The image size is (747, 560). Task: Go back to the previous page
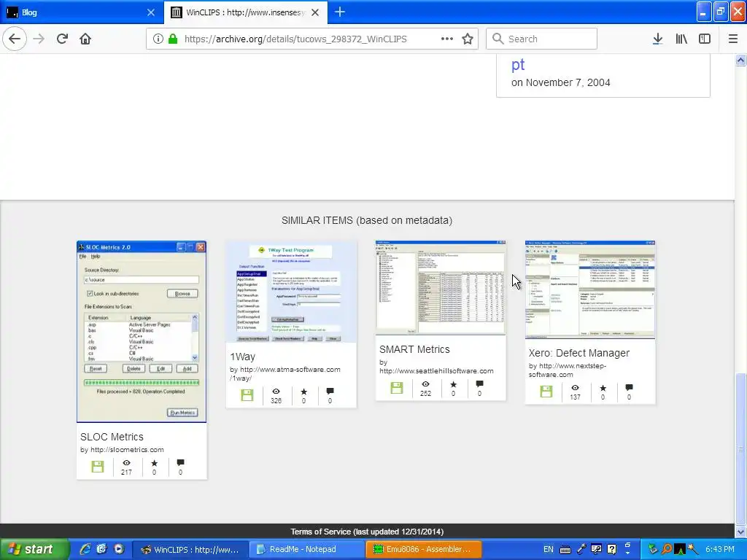15,39
